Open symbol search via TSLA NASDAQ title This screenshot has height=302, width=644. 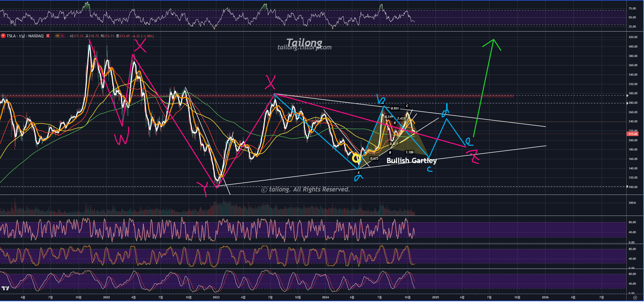tap(25, 36)
